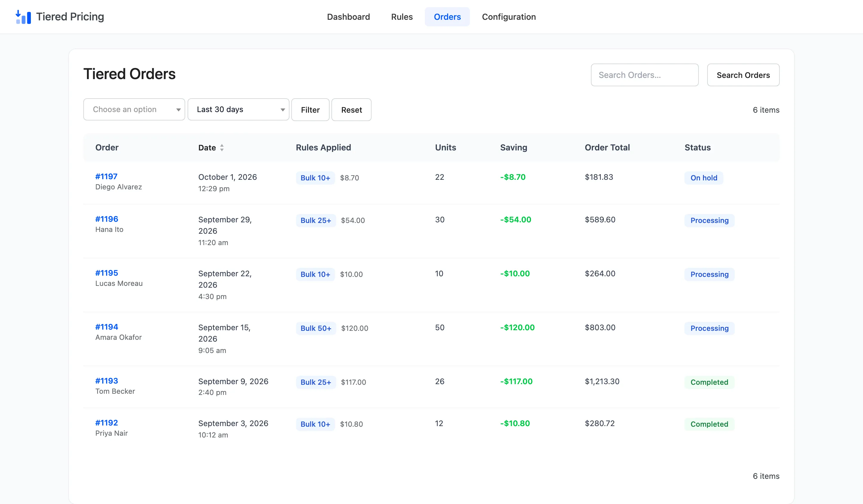This screenshot has height=504, width=863.
Task: Open order #1197 link
Action: point(106,177)
